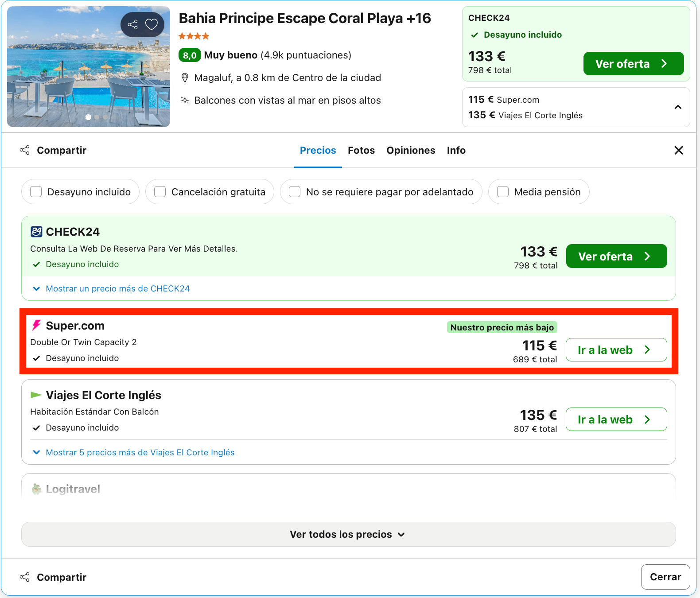This screenshot has height=598, width=700.
Task: Click the Cerrar button
Action: coord(665,577)
